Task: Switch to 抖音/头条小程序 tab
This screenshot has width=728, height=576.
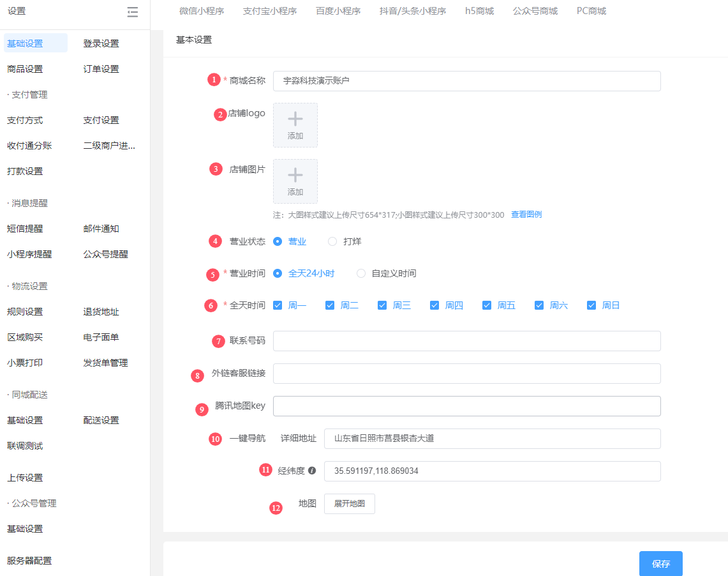Action: pyautogui.click(x=413, y=11)
